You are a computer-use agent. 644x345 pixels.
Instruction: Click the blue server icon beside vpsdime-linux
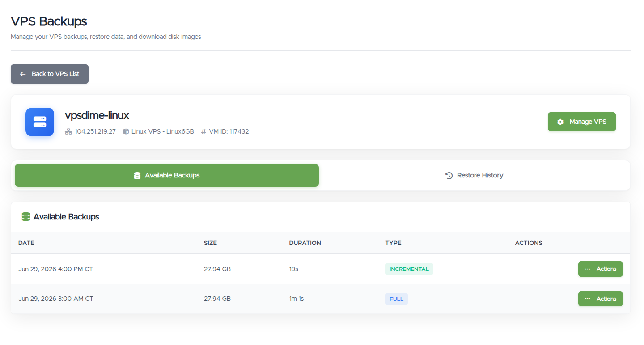point(40,122)
